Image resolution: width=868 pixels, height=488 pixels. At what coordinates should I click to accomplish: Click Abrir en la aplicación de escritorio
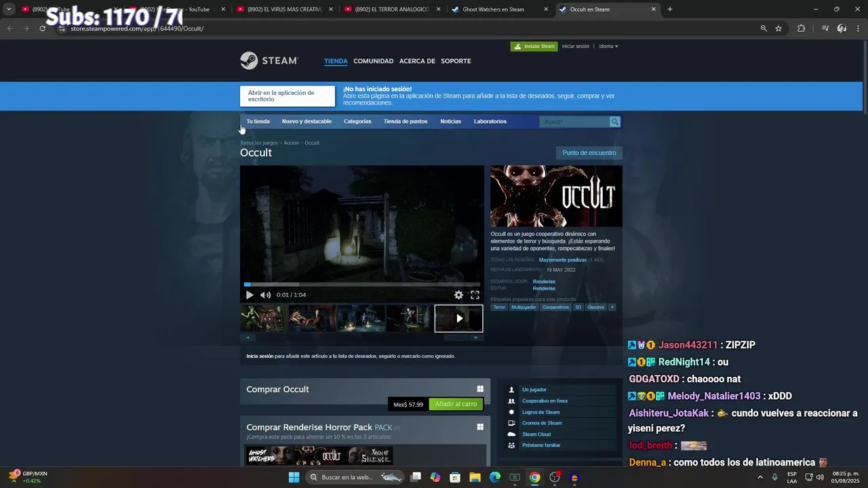pos(288,96)
